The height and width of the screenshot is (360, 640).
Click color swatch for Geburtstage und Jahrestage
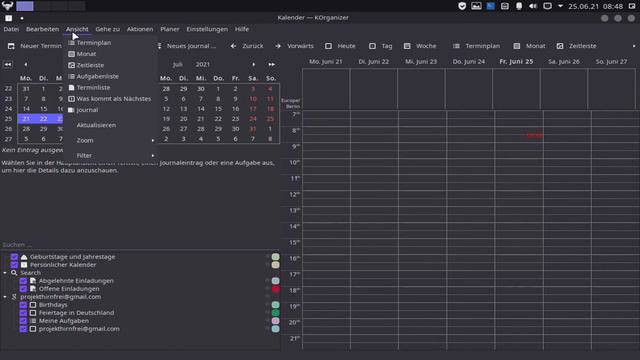[276, 257]
